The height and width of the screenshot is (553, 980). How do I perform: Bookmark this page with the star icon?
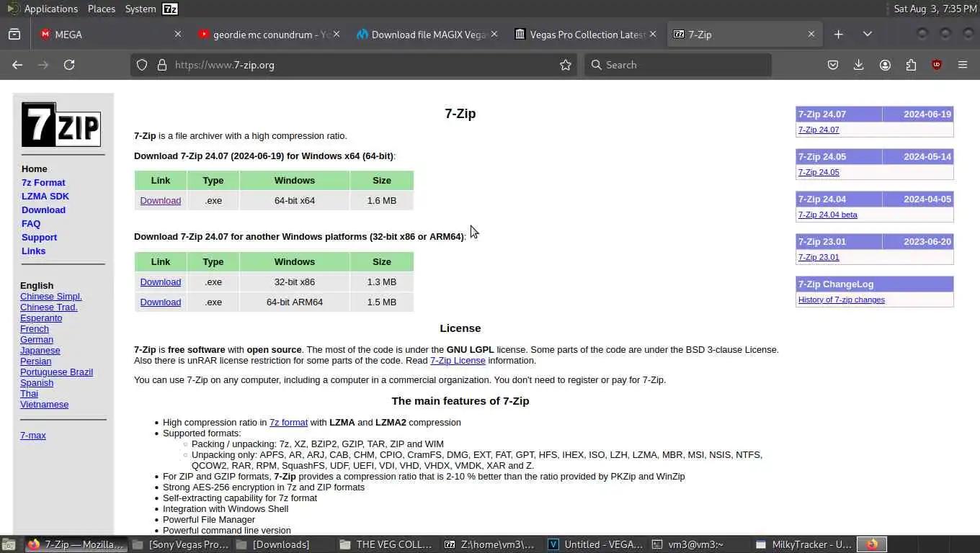[566, 65]
